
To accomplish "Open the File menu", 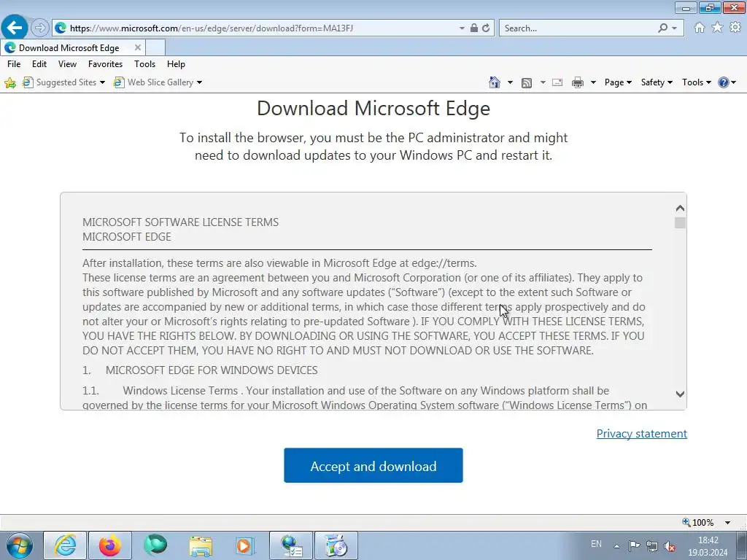I will click(14, 64).
